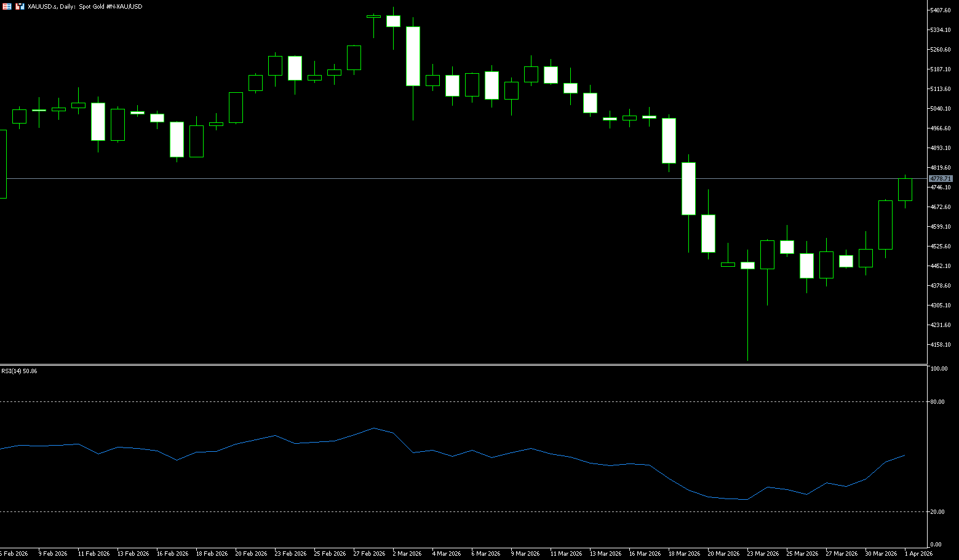Click the divider between chart and RSI window
Screen dimensions: 959x560
(461, 365)
